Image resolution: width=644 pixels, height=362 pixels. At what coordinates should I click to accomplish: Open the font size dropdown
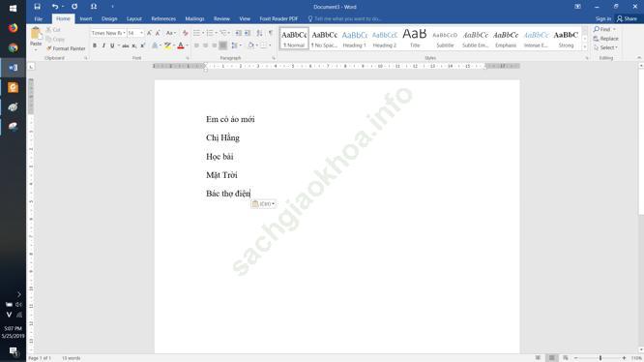point(142,33)
